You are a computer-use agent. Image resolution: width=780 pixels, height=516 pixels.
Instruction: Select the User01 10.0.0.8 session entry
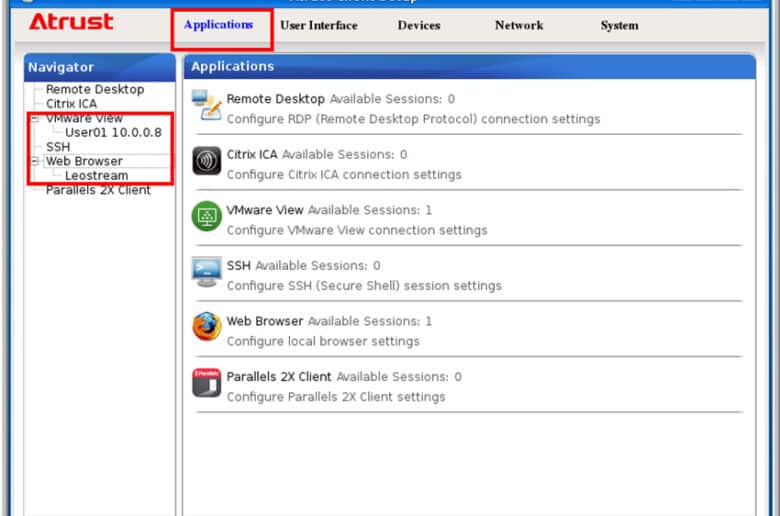click(113, 133)
